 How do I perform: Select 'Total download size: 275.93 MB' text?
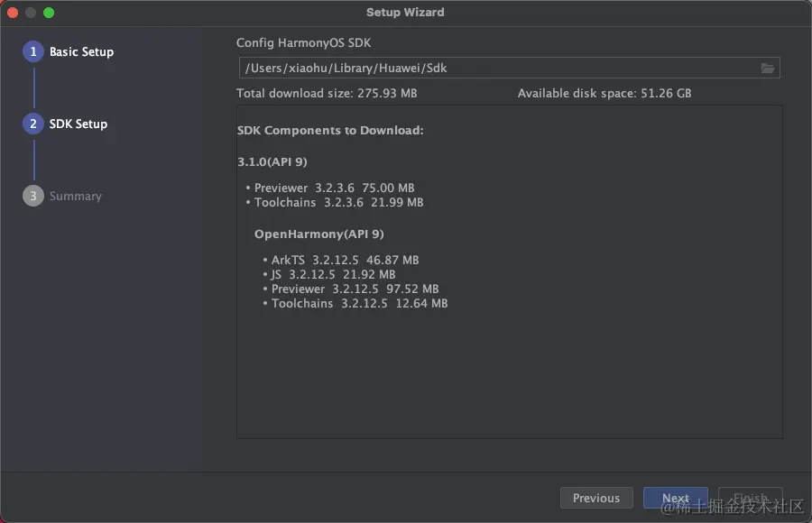[327, 93]
